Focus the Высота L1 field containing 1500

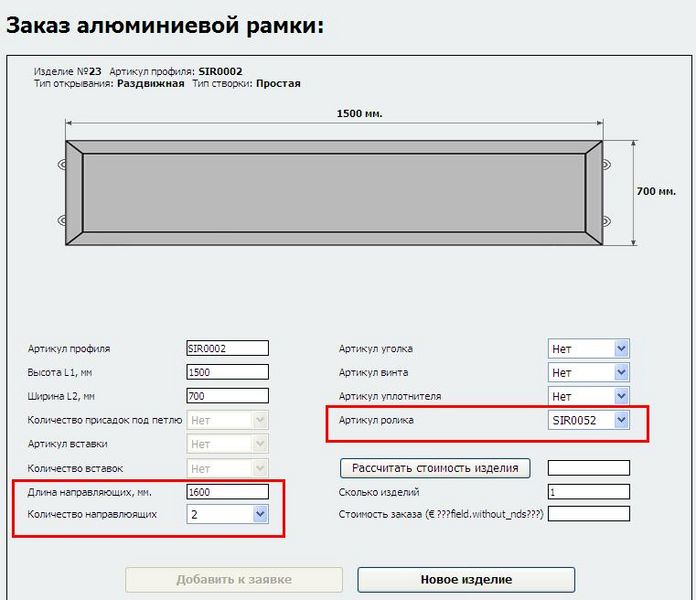(227, 372)
